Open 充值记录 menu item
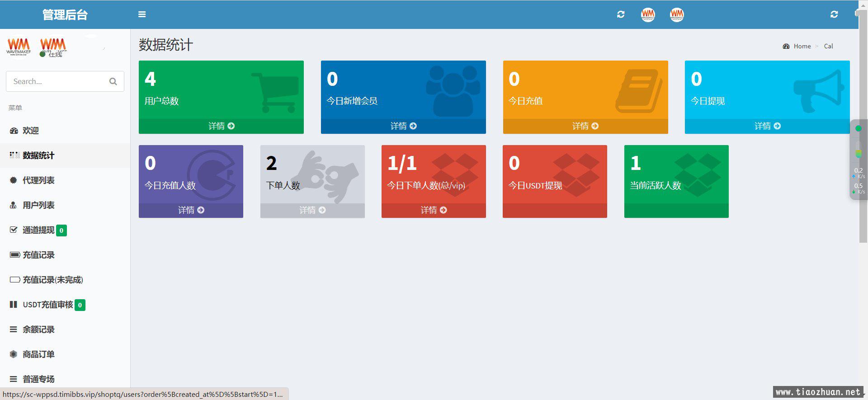 tap(65, 255)
